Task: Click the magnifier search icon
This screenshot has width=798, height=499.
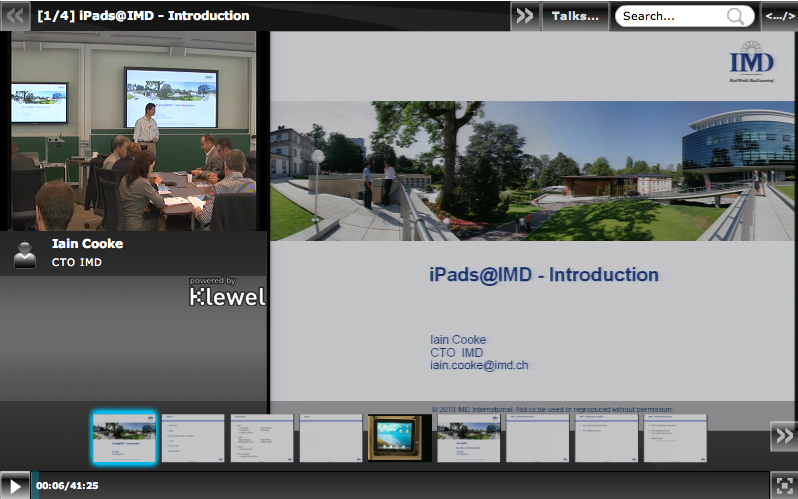Action: (735, 16)
